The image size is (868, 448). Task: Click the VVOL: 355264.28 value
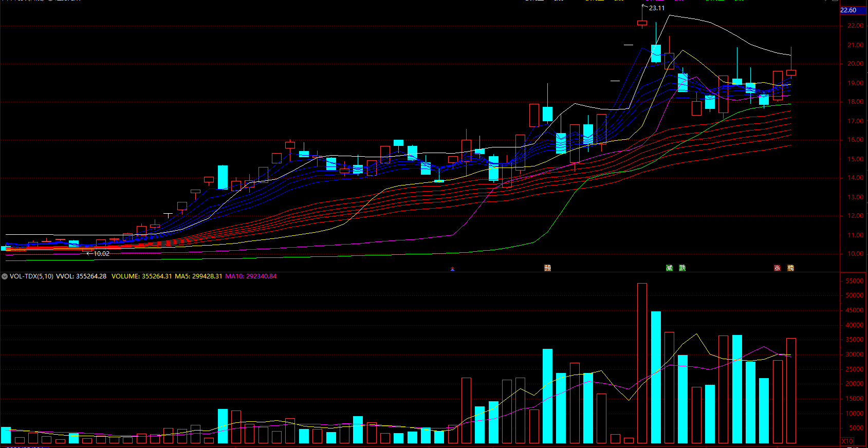(x=81, y=276)
